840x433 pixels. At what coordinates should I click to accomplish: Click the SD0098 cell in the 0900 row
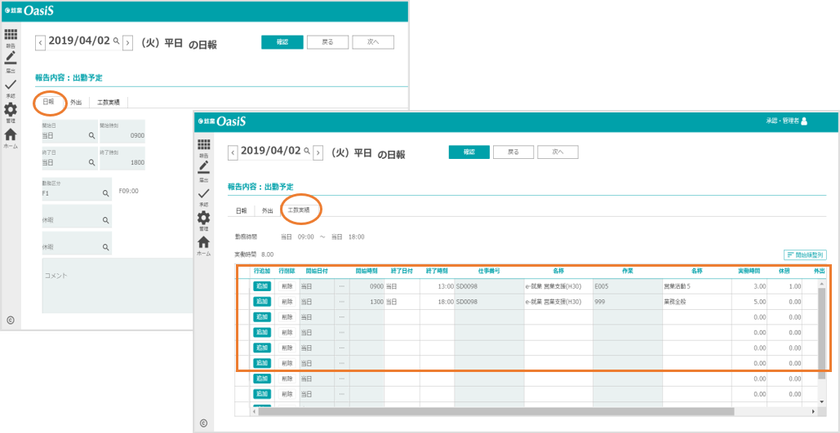click(x=489, y=286)
